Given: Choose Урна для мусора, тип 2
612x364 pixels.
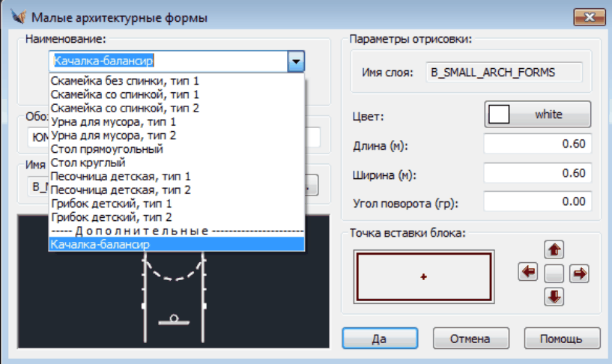Looking at the screenshot, I should click(x=113, y=135).
